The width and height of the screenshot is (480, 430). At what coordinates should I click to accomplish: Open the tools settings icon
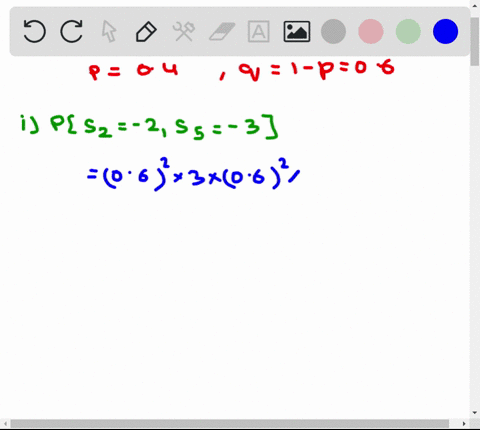pyautogui.click(x=184, y=31)
